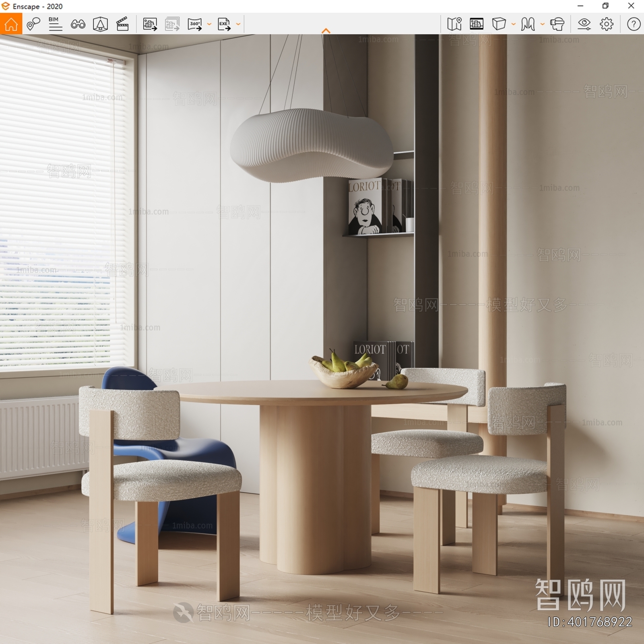This screenshot has height=644, width=644.
Task: Restore down the Enscape window
Action: coord(605,6)
